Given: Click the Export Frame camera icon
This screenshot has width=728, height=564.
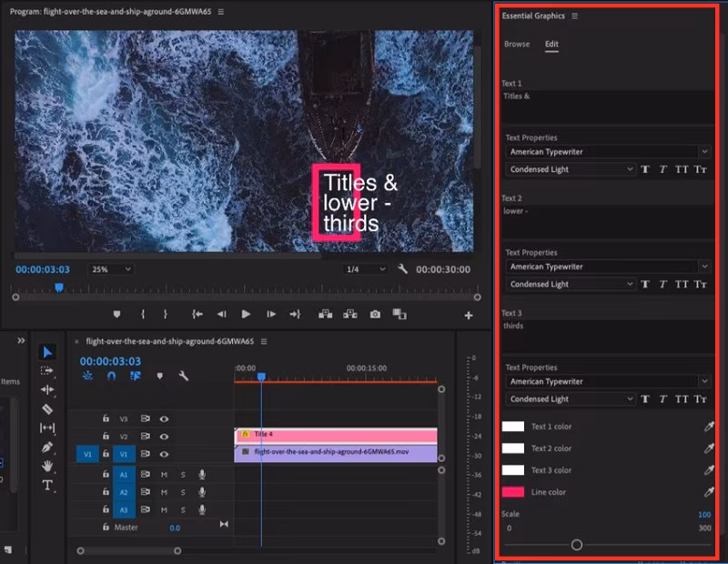Looking at the screenshot, I should 375,314.
